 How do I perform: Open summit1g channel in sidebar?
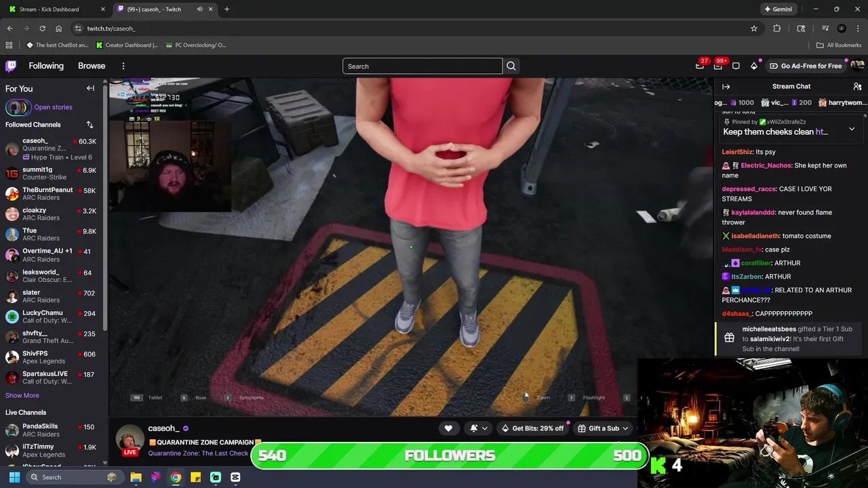(52, 174)
